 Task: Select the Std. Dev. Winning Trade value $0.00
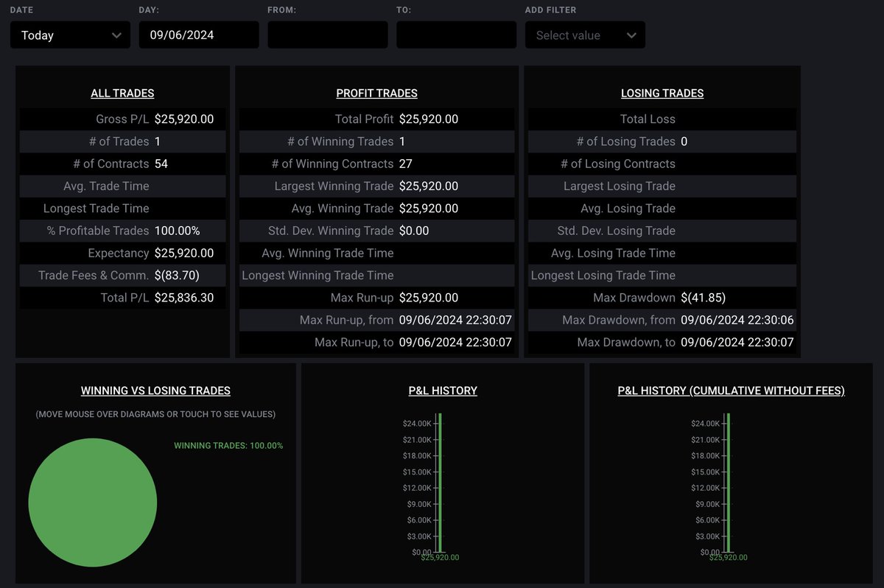414,231
